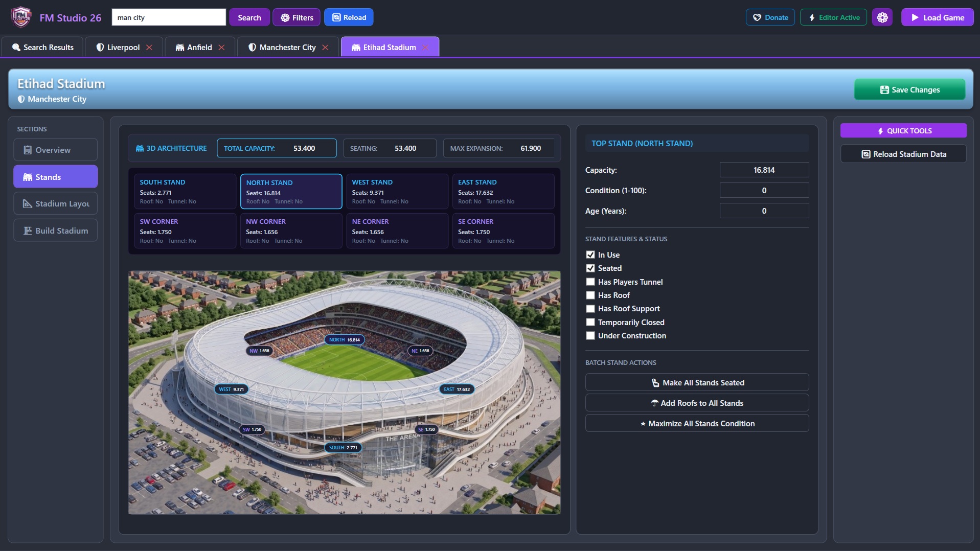
Task: Close the Anfield tab
Action: 221,47
